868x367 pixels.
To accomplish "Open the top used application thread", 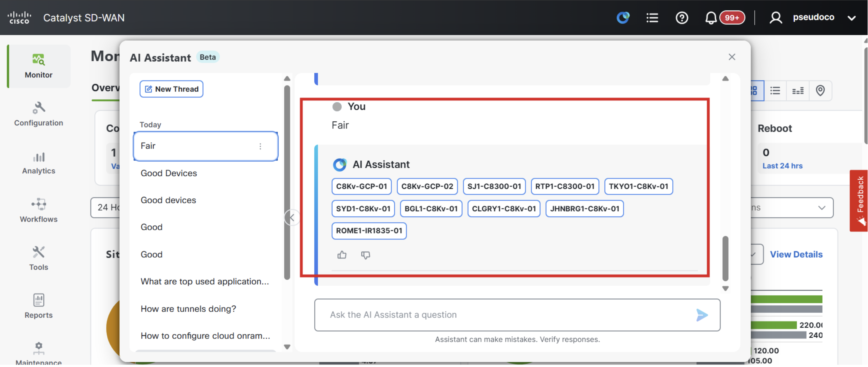I will 204,281.
